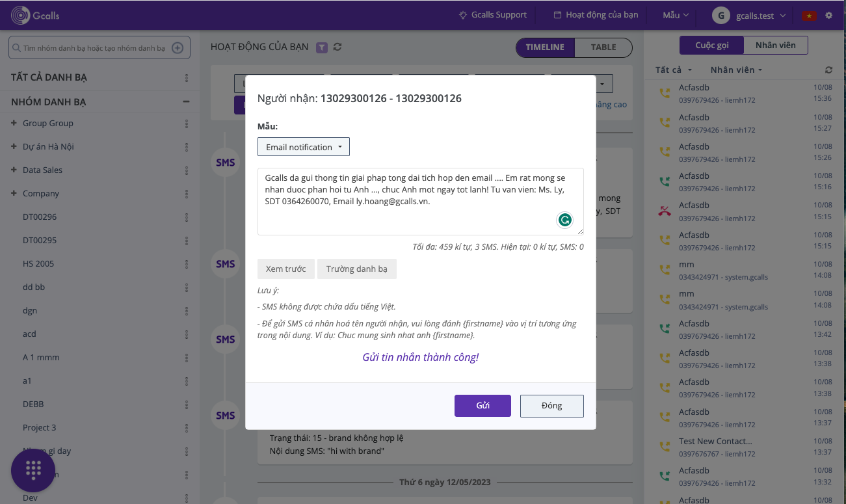Switch to the Nhân viên tab
Image resolution: width=846 pixels, height=504 pixels.
coord(776,46)
